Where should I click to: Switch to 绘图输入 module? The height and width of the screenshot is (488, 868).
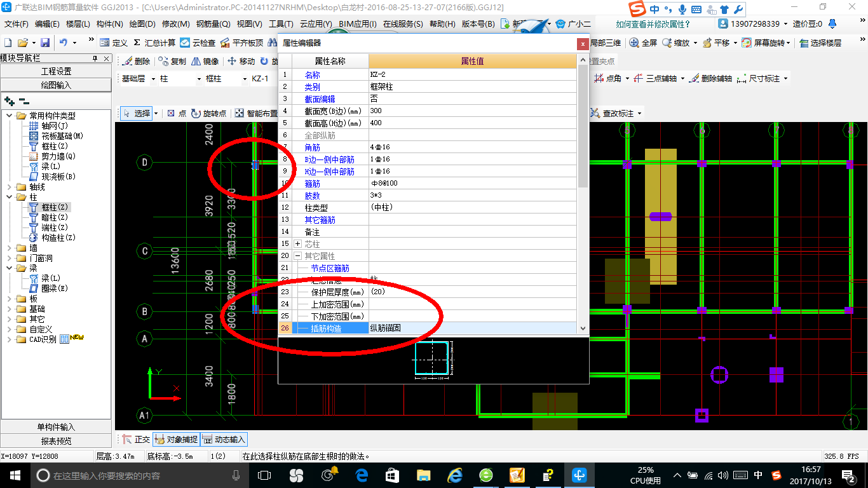[56, 85]
